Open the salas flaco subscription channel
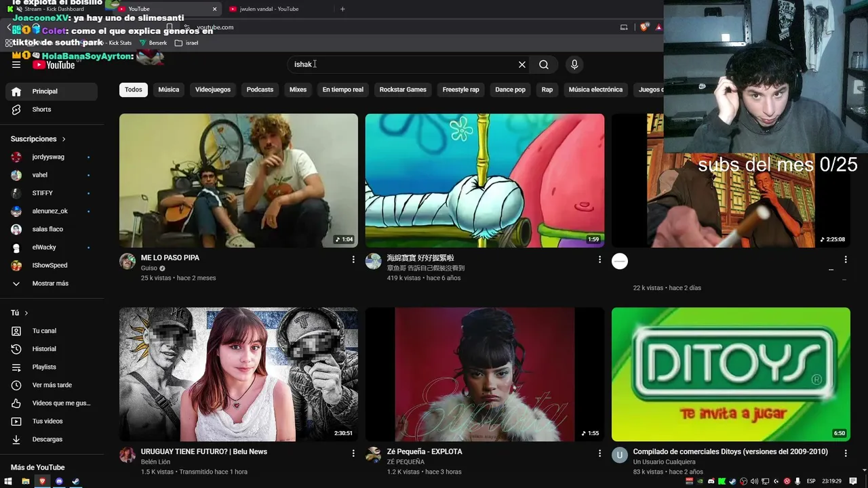The image size is (868, 488). pyautogui.click(x=52, y=229)
